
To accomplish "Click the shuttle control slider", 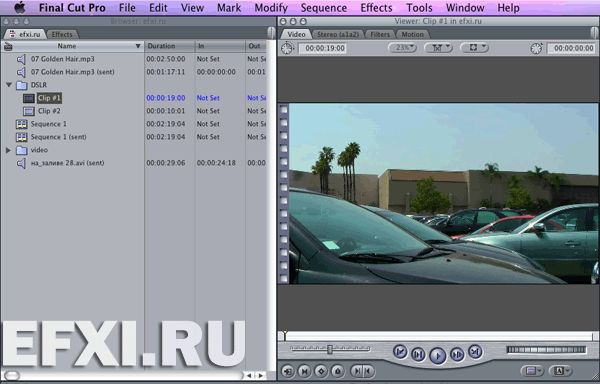I will (x=330, y=349).
